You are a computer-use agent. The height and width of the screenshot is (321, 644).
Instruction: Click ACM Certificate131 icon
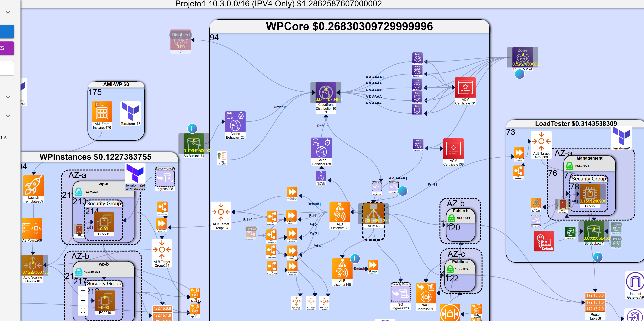(465, 87)
